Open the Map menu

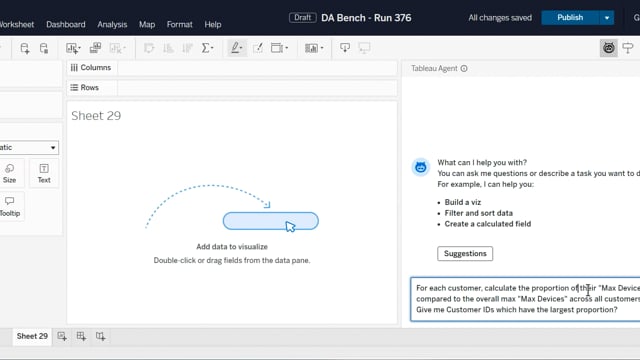147,24
